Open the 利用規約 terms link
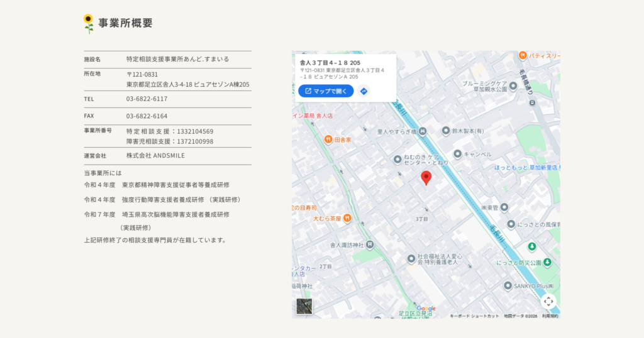Image resolution: width=644 pixels, height=338 pixels. tap(550, 316)
